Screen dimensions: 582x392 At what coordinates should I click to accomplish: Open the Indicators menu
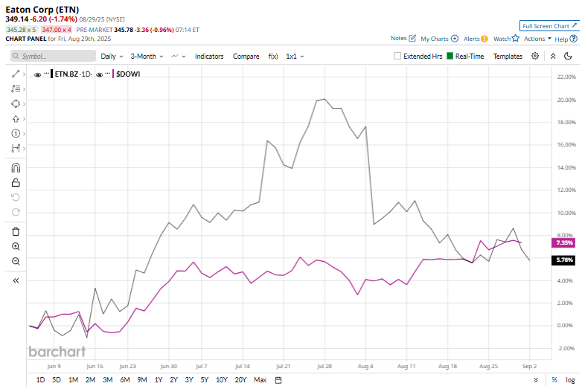[x=209, y=57]
